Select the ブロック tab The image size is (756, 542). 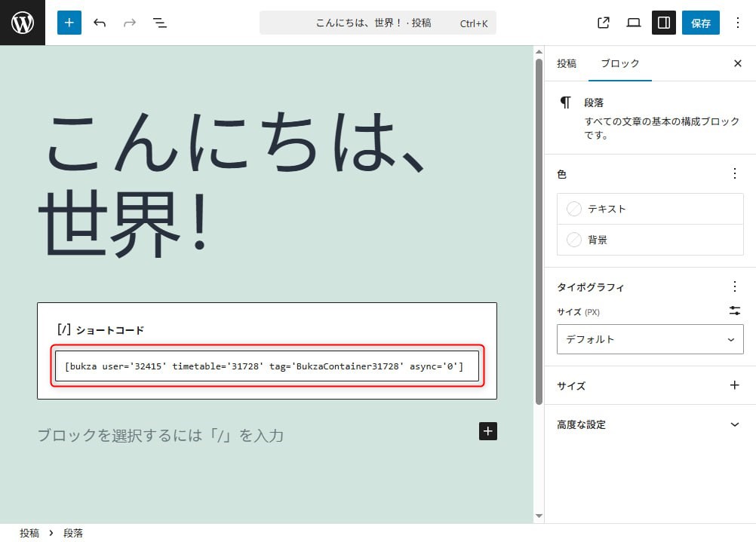pyautogui.click(x=619, y=63)
